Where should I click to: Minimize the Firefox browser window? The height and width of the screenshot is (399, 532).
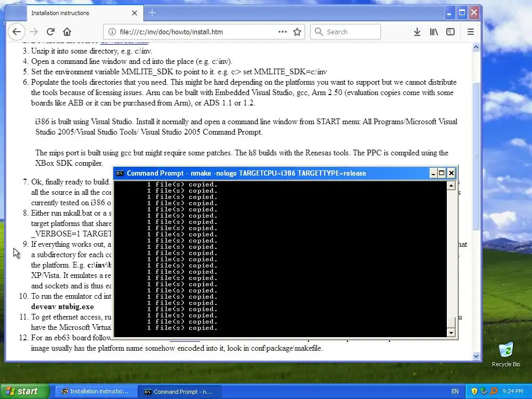pyautogui.click(x=449, y=13)
